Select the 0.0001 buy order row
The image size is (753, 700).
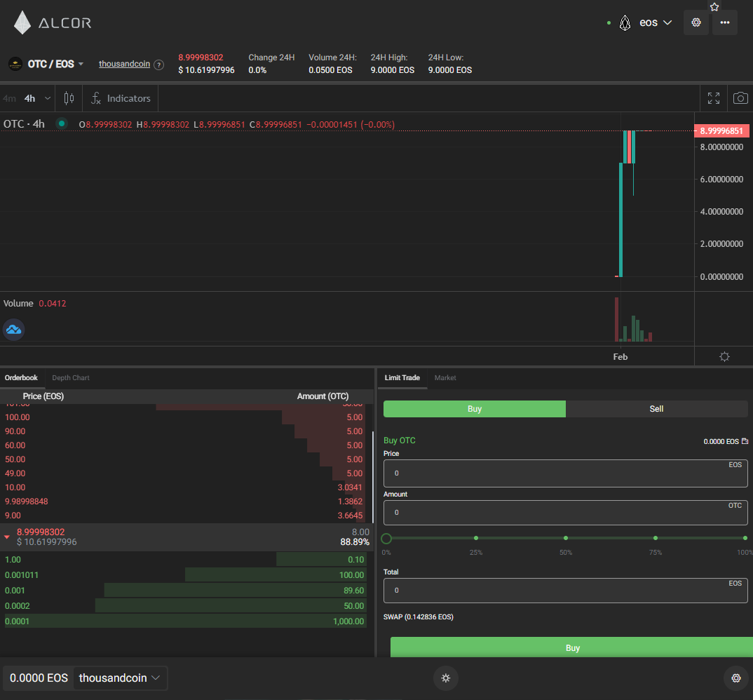pos(185,621)
